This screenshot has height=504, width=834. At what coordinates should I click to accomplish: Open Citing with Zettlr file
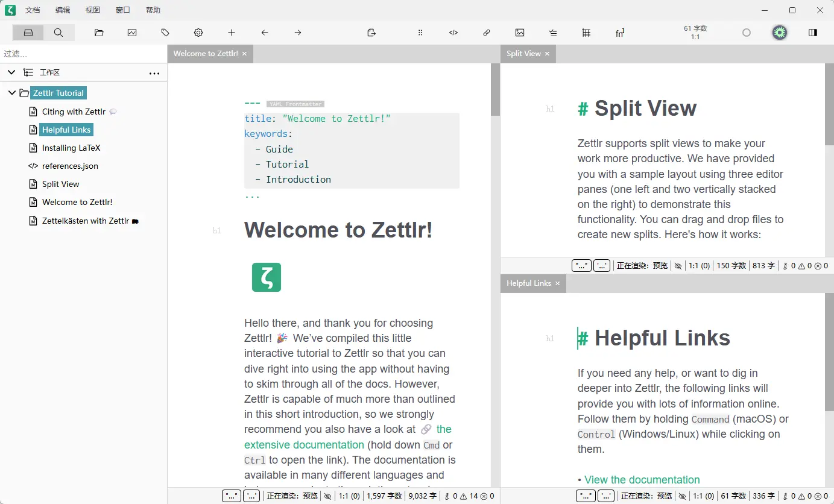click(74, 112)
